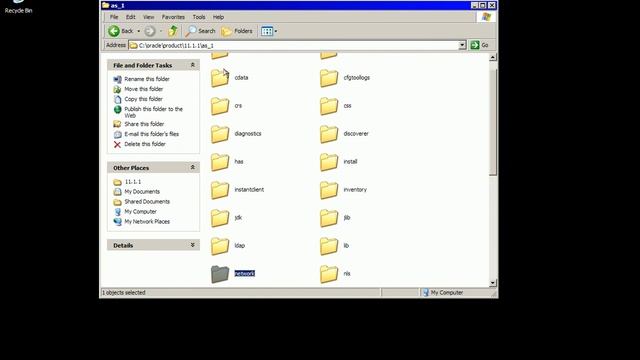
Task: Click the red X delete icon
Action: pos(118,144)
